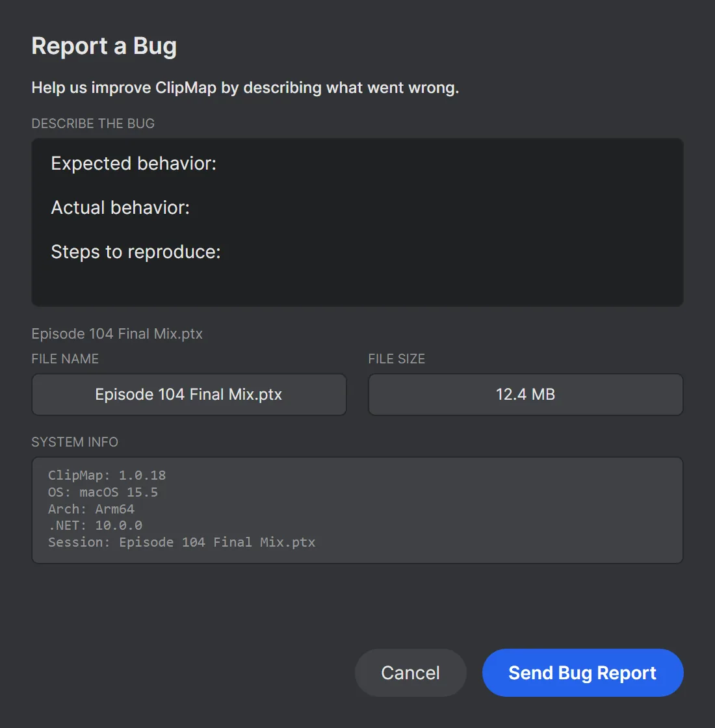The width and height of the screenshot is (715, 728).
Task: Click the Report a Bug heading
Action: click(104, 46)
